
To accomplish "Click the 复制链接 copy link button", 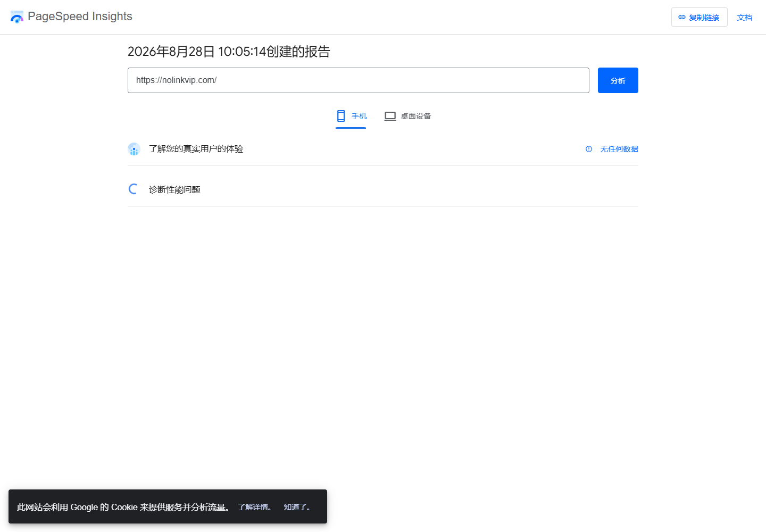I will [699, 18].
